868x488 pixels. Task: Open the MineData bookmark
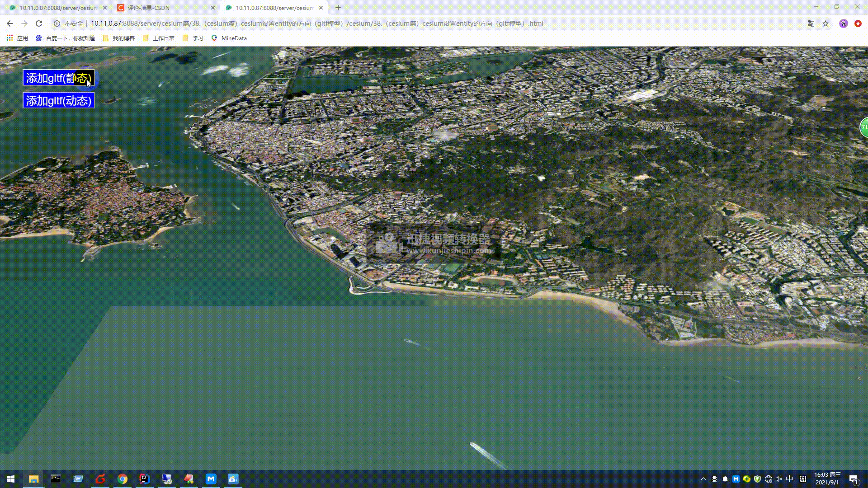pos(229,38)
